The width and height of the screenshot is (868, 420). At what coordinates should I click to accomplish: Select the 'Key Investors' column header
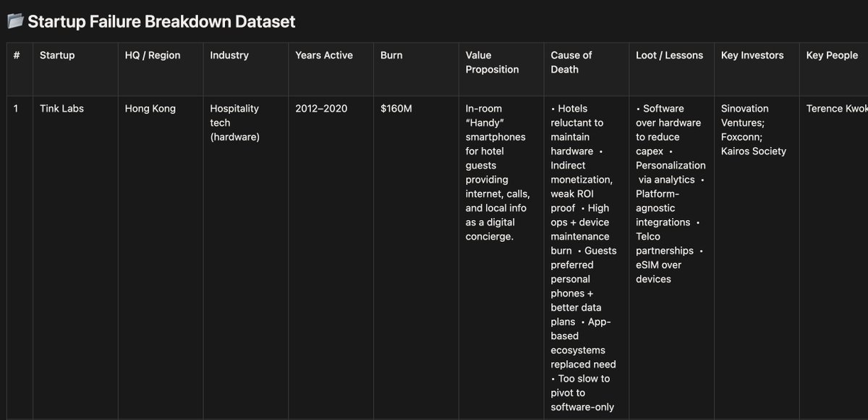(758, 69)
